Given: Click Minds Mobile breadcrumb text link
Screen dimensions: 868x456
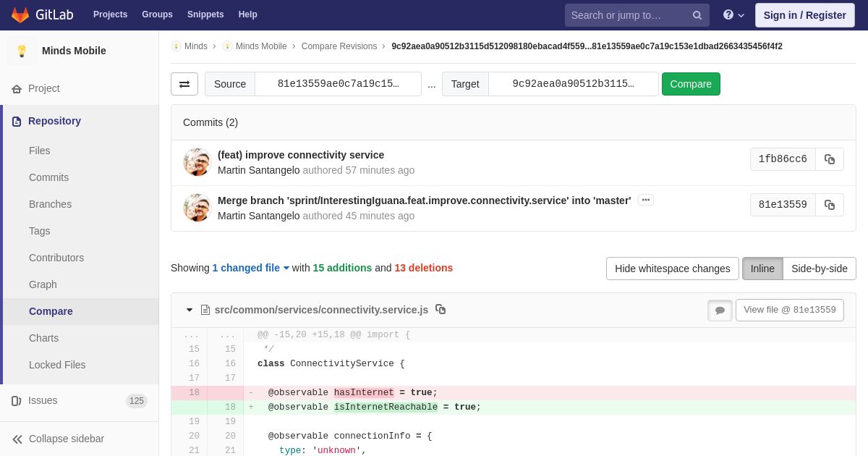Looking at the screenshot, I should click(261, 46).
